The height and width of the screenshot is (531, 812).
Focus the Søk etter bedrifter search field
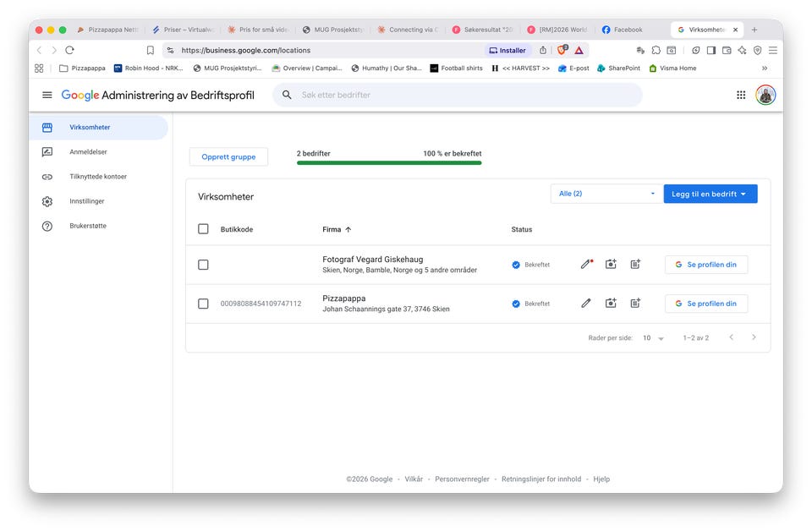(458, 95)
